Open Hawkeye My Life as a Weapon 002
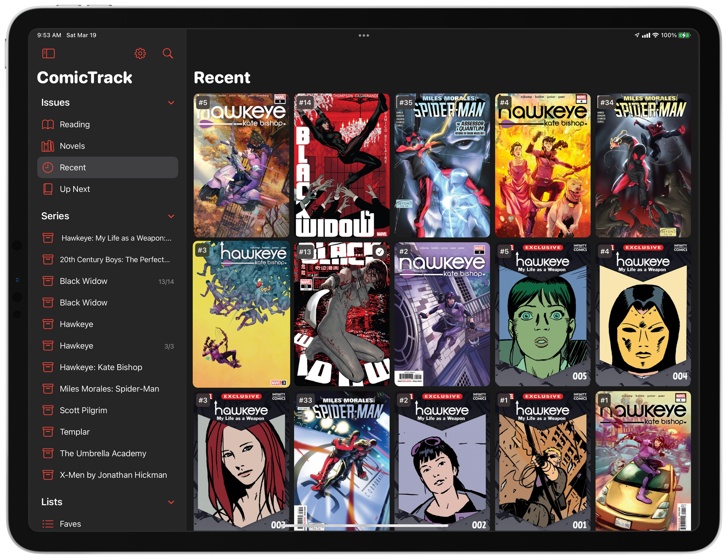This screenshot has width=728, height=560. [x=442, y=461]
